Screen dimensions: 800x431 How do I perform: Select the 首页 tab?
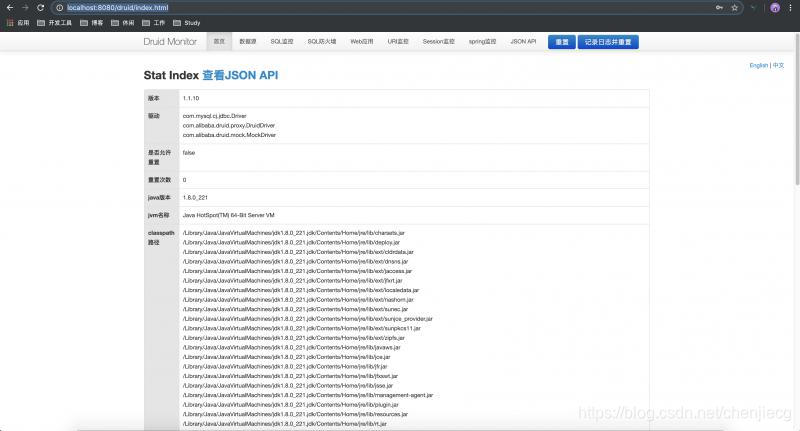219,41
